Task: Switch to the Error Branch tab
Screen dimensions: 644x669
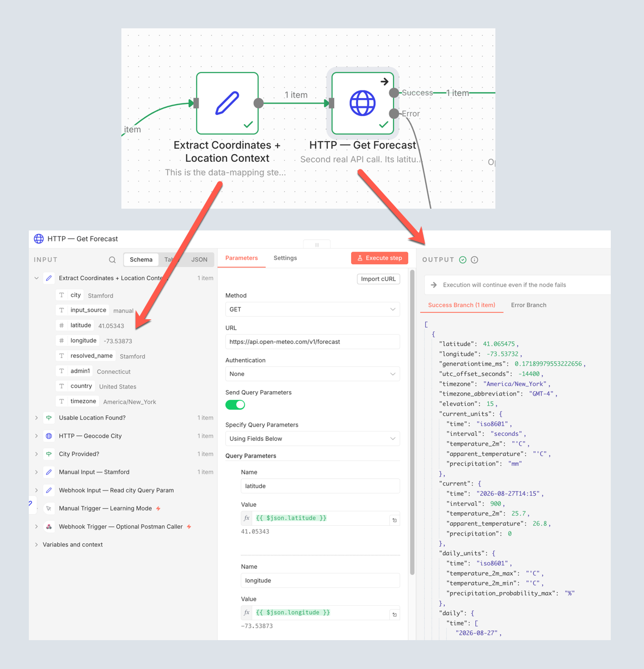Action: pos(529,305)
